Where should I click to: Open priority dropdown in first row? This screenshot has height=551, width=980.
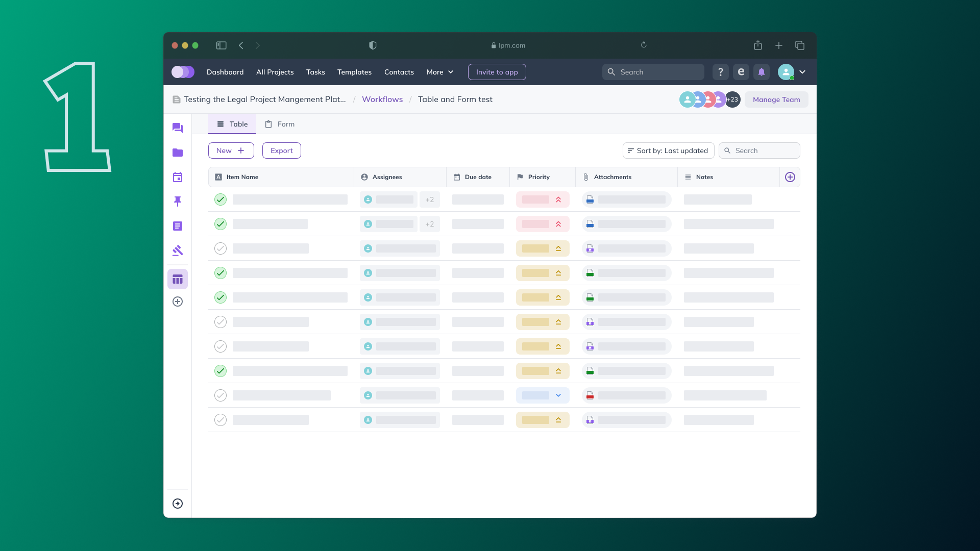tap(543, 199)
